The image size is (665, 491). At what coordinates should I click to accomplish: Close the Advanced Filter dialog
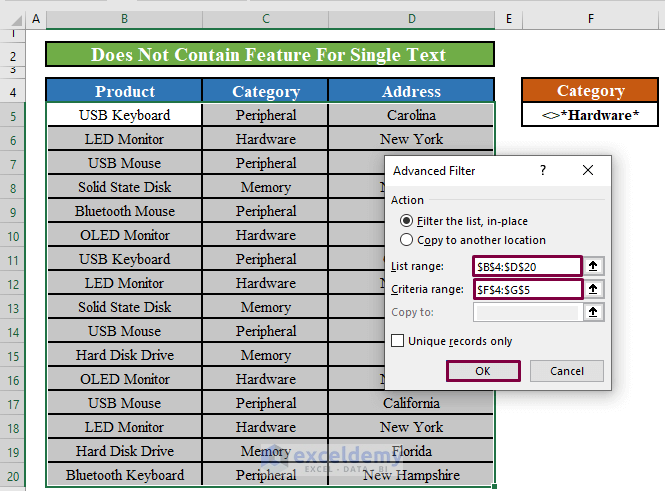click(588, 171)
